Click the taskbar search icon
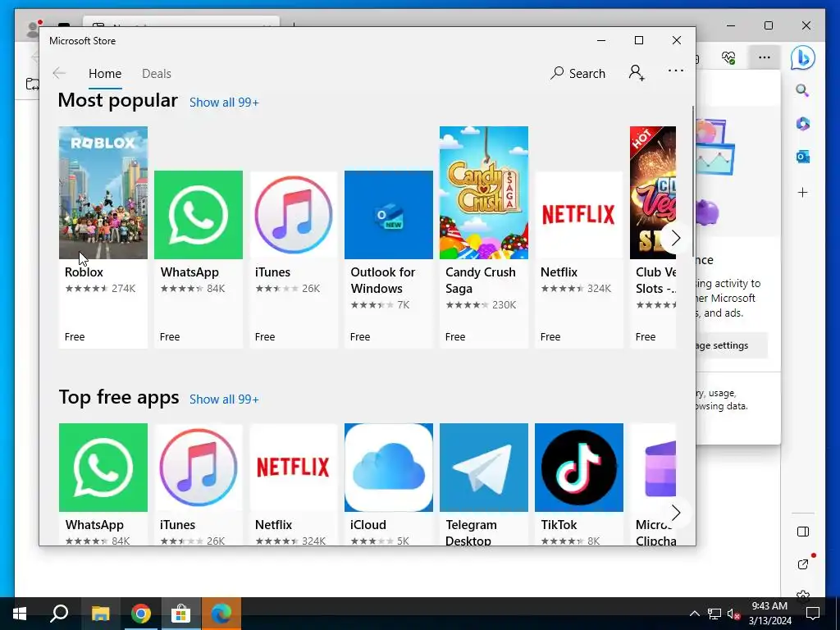Screen dimensions: 840x630 point(59,614)
